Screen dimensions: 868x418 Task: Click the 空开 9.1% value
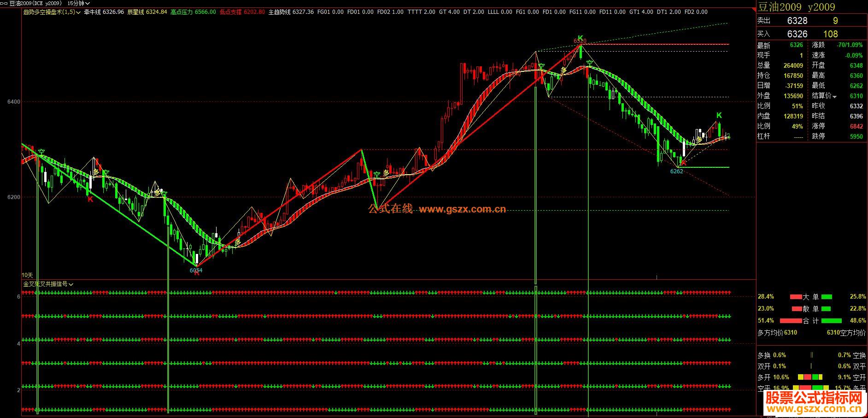[844, 377]
